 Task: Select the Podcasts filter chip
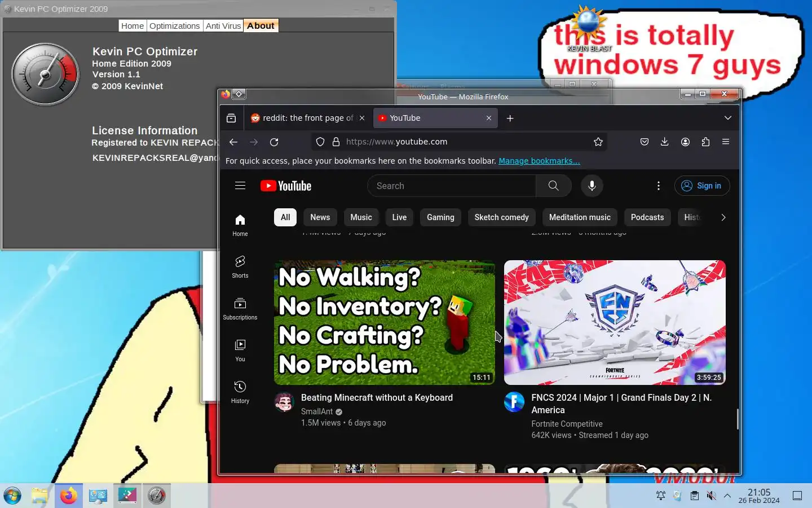647,217
